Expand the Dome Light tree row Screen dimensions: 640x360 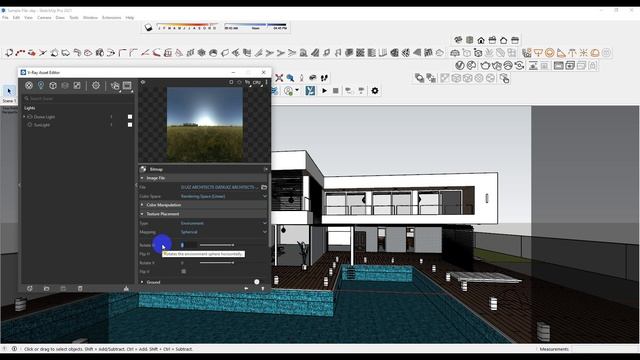point(24,117)
